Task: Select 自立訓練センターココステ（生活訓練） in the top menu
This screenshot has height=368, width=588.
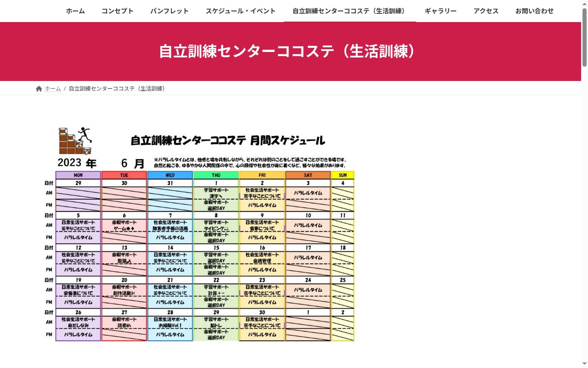Action: tap(350, 11)
